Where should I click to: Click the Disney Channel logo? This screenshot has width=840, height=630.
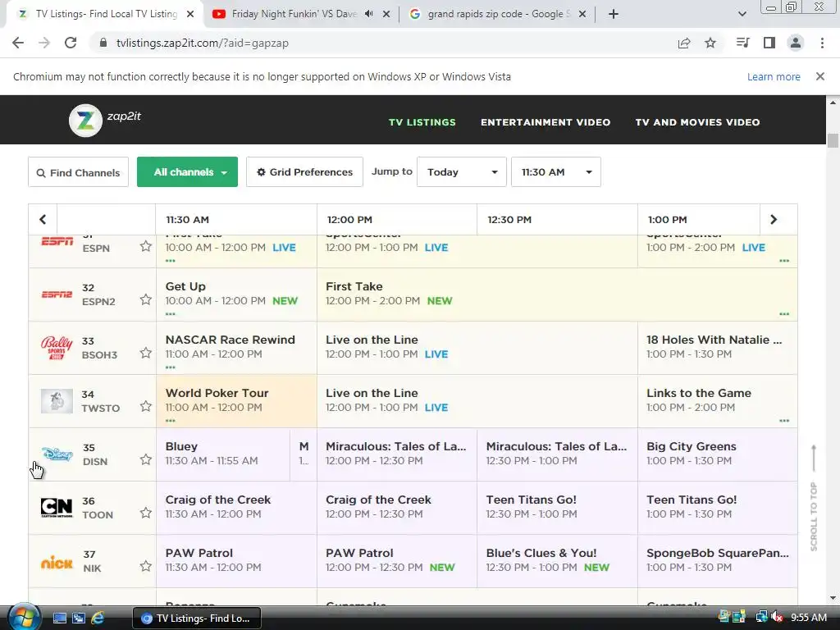[x=57, y=454]
